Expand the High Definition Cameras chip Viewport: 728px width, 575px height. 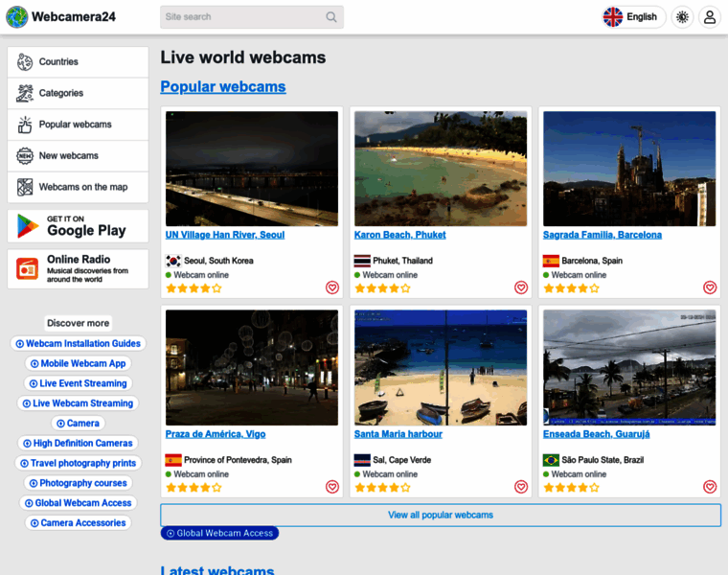78,444
